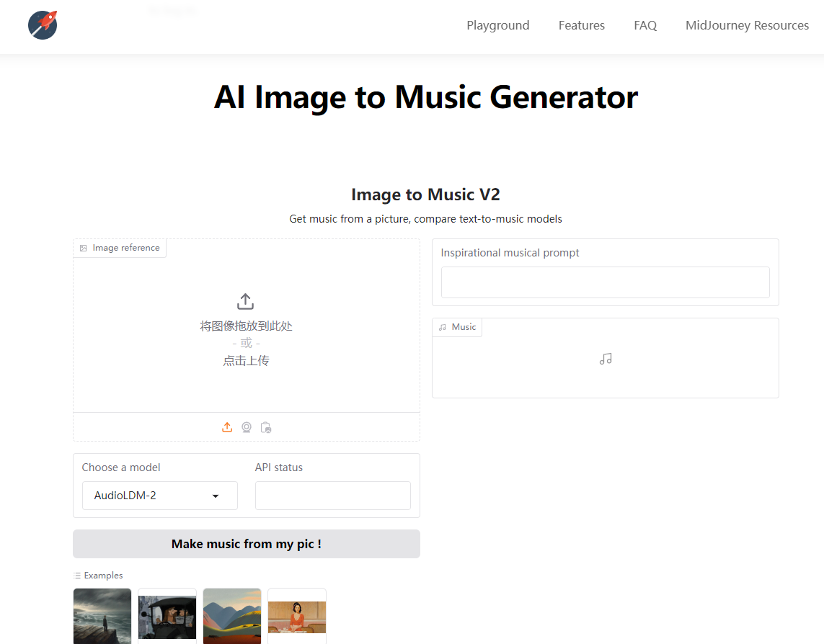Click the music note placeholder icon
The height and width of the screenshot is (644, 824).
(x=606, y=359)
